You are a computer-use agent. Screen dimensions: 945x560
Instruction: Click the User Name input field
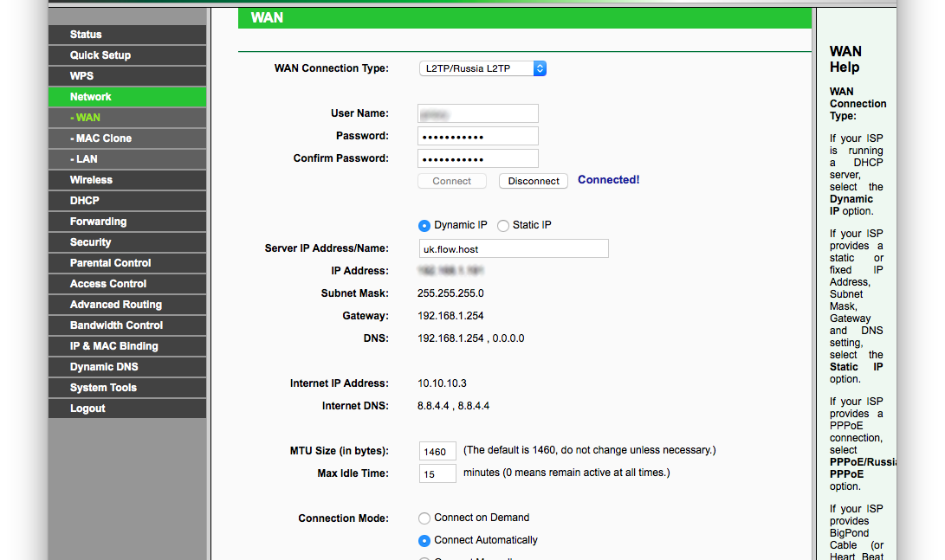pyautogui.click(x=478, y=113)
